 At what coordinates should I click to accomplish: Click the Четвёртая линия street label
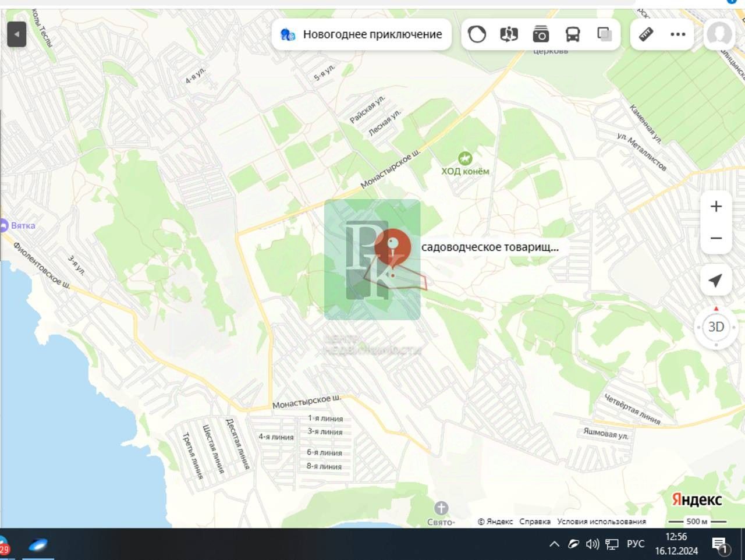(x=632, y=409)
